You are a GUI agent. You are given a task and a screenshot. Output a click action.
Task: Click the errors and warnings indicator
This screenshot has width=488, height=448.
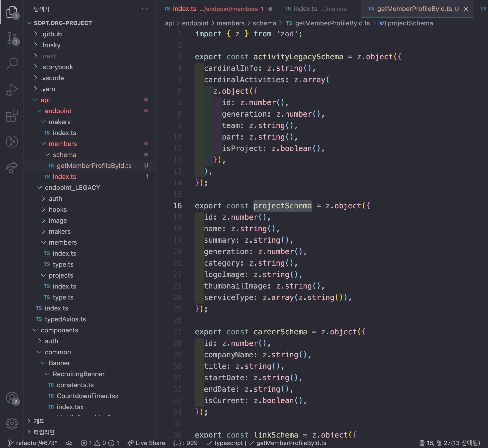(100, 443)
